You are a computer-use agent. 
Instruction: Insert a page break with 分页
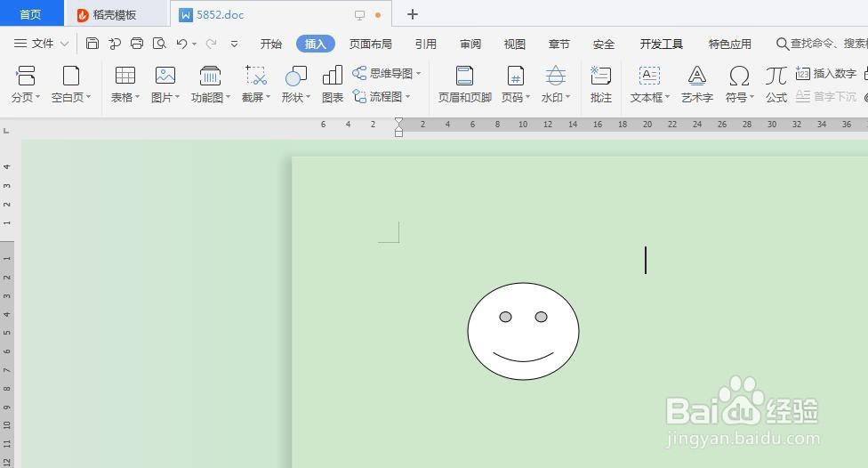[x=26, y=84]
